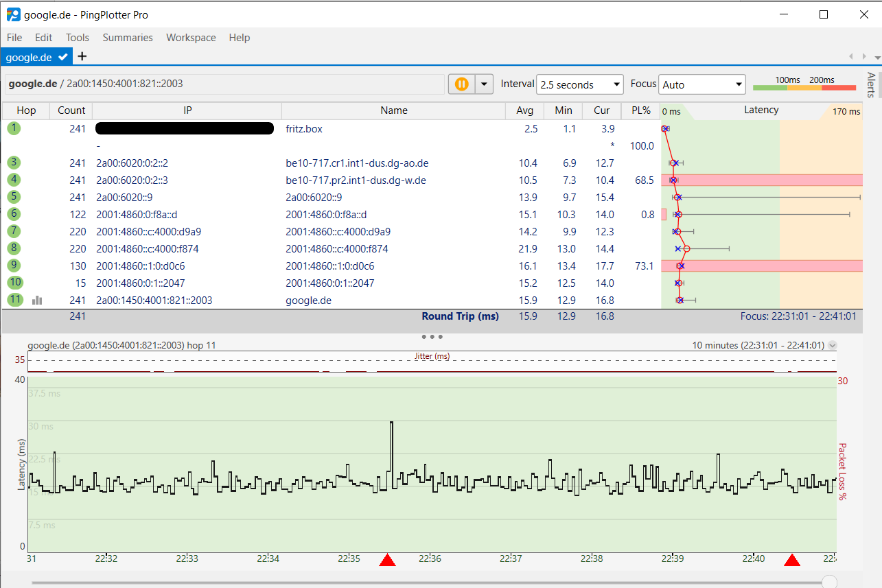Click the 68.5 packet loss value
Viewport: 882px width, 588px height.
(x=645, y=180)
